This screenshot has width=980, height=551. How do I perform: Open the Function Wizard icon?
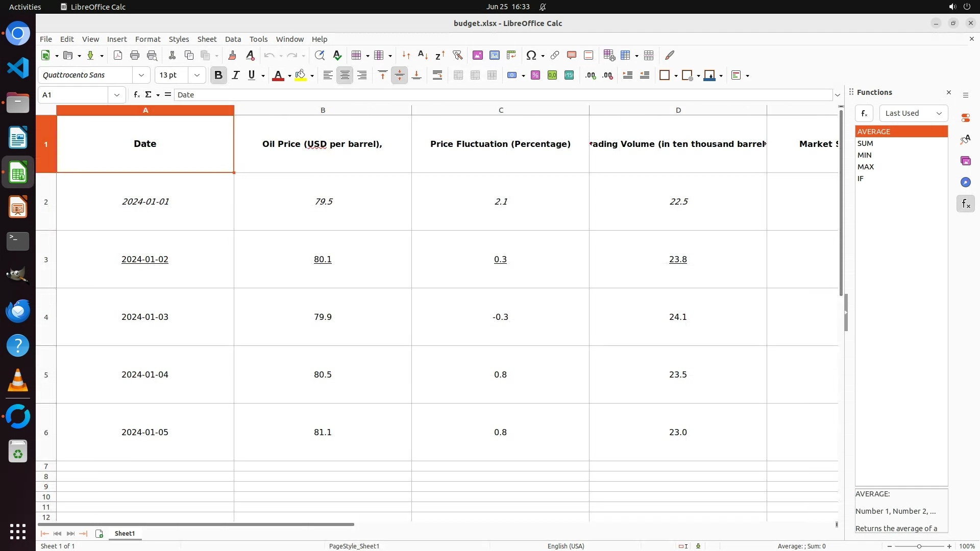pyautogui.click(x=137, y=95)
